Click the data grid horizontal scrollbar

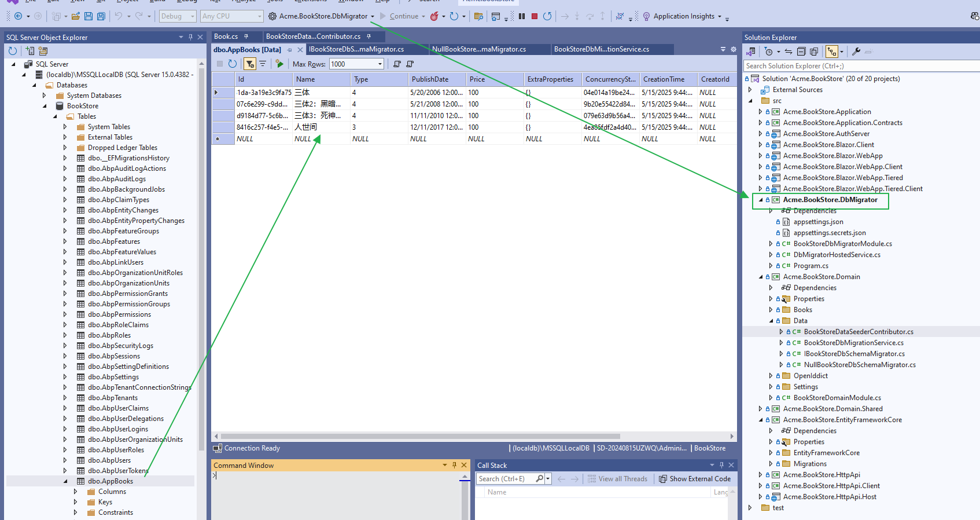click(421, 437)
